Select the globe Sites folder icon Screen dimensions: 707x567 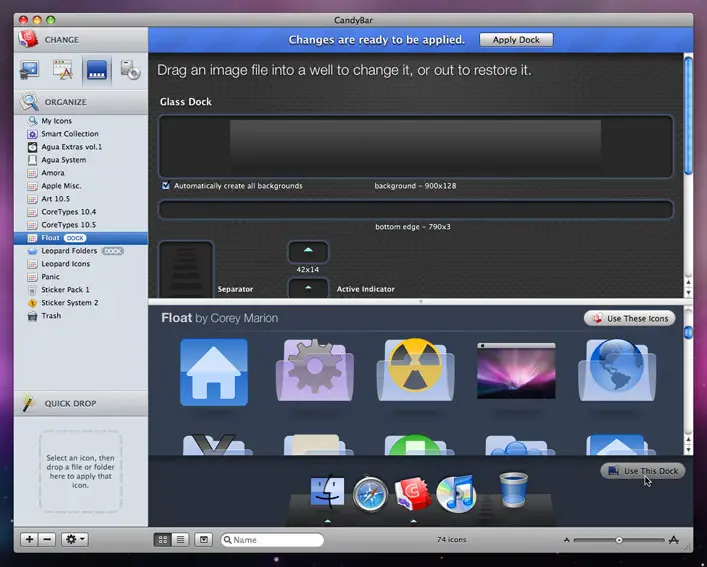click(617, 370)
